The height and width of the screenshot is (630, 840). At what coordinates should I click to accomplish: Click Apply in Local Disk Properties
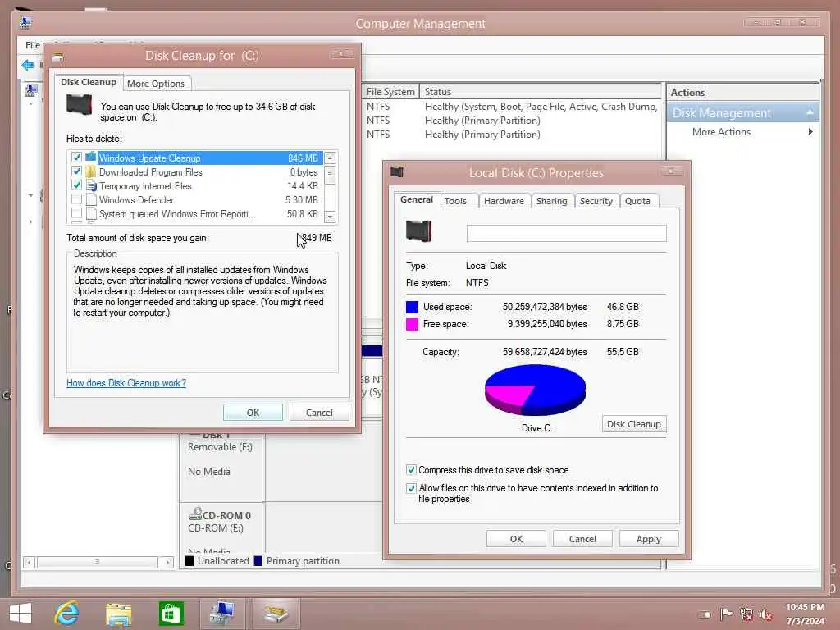[x=649, y=539]
